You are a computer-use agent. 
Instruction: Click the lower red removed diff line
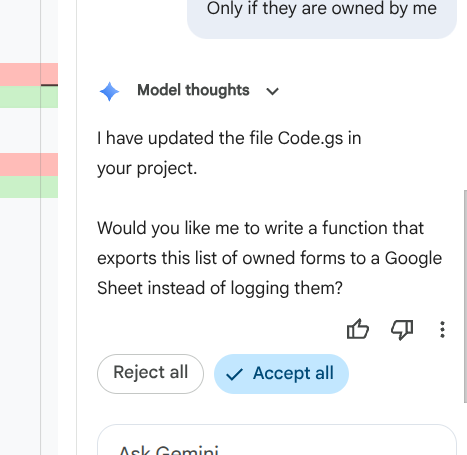29,164
